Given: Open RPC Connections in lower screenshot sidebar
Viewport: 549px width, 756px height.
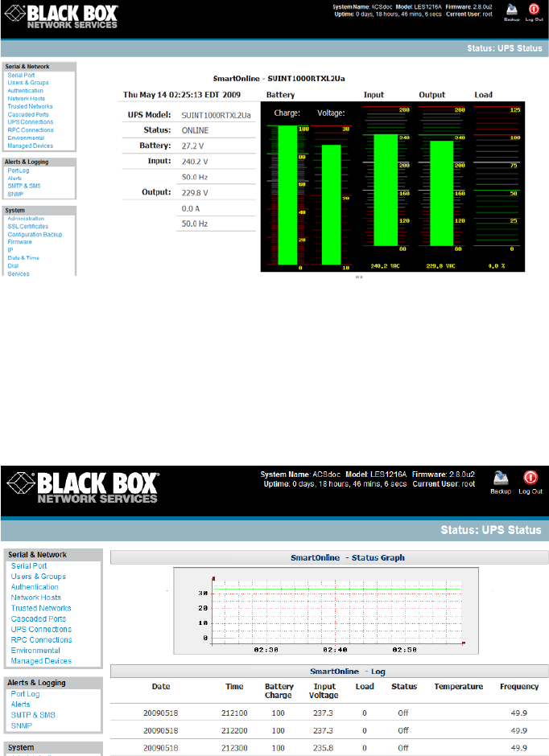Looking at the screenshot, I should pyautogui.click(x=42, y=640).
